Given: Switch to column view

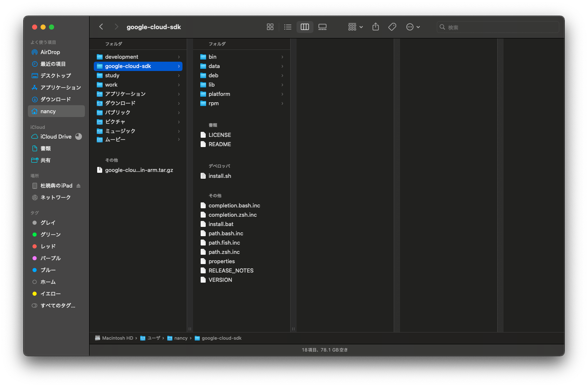Looking at the screenshot, I should (x=305, y=27).
